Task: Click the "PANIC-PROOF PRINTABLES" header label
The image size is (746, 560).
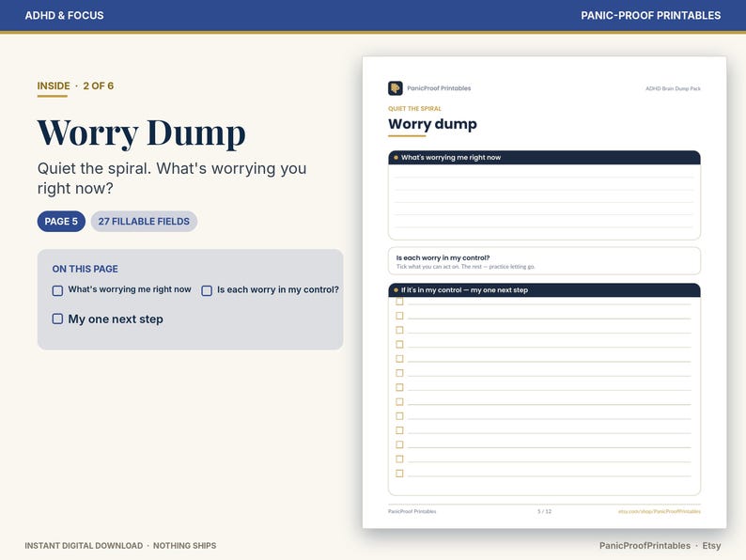Action: pyautogui.click(x=651, y=15)
